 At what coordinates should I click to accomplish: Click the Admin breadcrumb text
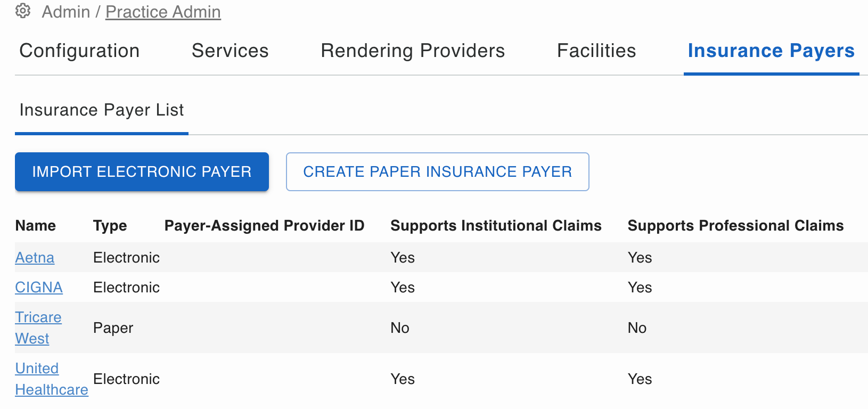pos(66,12)
